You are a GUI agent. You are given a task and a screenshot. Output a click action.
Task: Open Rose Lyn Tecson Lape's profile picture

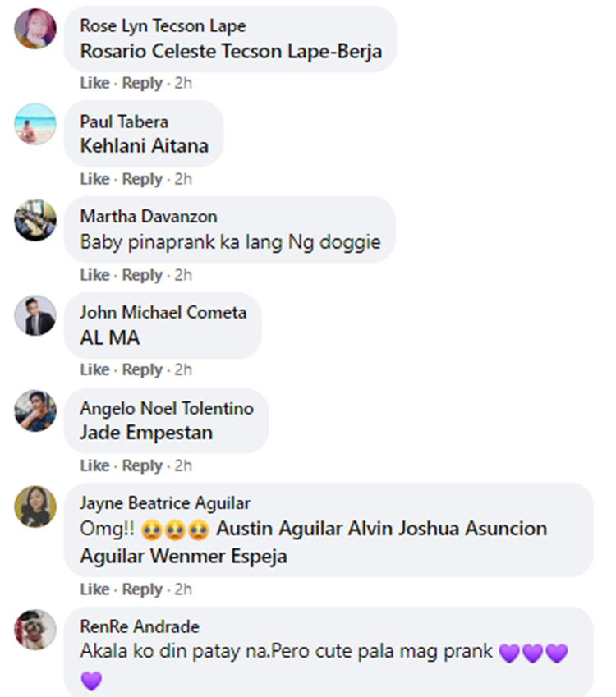point(35,28)
